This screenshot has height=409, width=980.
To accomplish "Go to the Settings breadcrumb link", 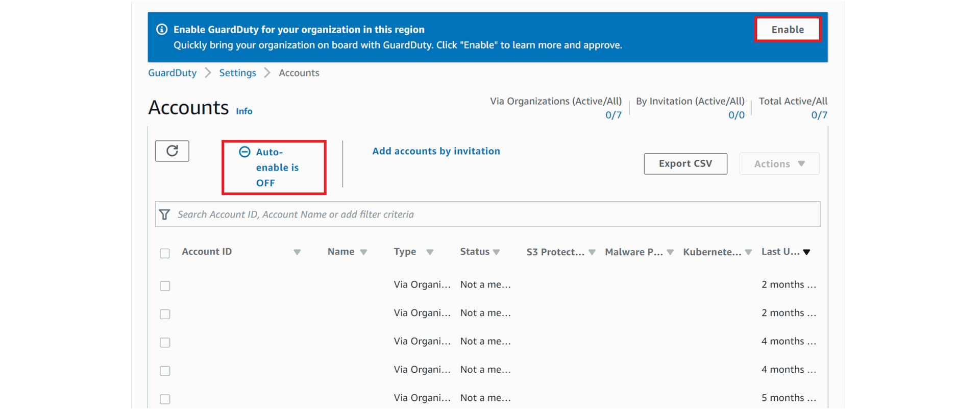I will [237, 73].
